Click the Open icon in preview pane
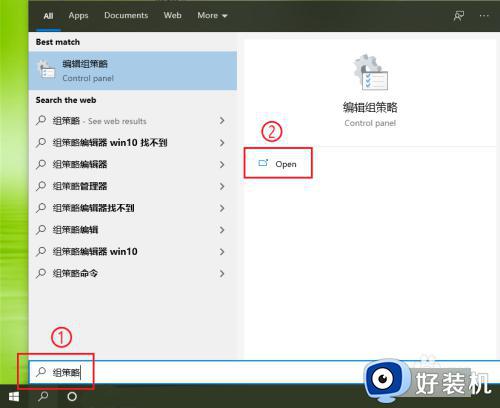The height and width of the screenshot is (408, 500). click(x=263, y=163)
